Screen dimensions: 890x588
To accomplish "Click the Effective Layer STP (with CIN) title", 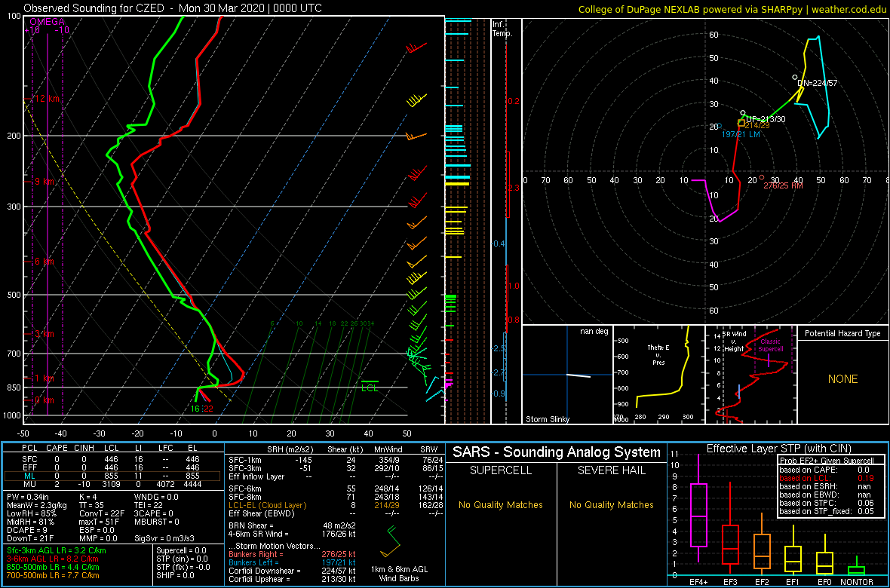I will click(x=779, y=449).
